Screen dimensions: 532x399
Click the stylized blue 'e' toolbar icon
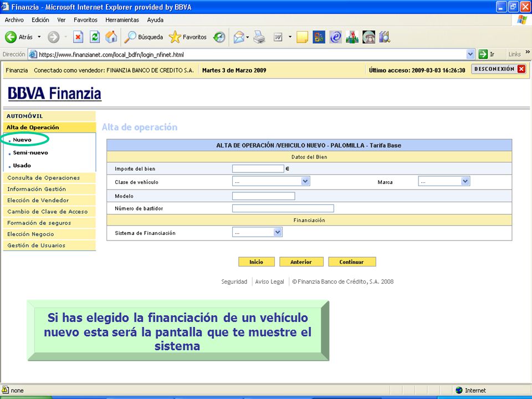tap(335, 37)
